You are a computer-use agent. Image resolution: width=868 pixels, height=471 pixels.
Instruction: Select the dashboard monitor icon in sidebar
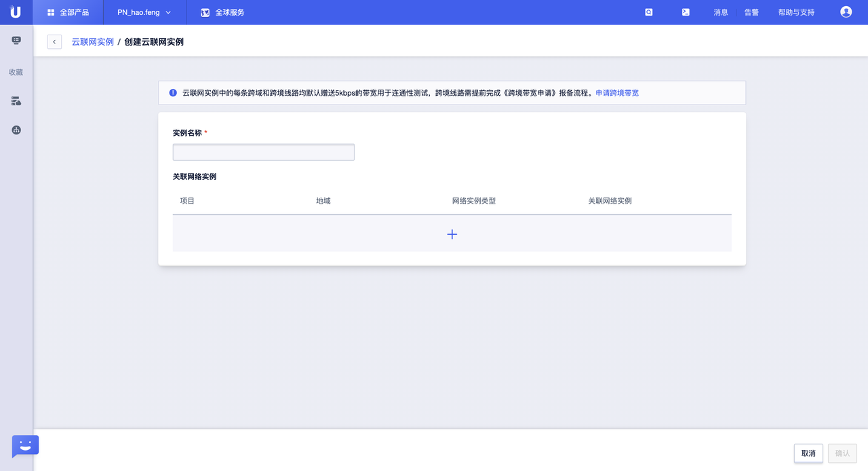pyautogui.click(x=15, y=40)
